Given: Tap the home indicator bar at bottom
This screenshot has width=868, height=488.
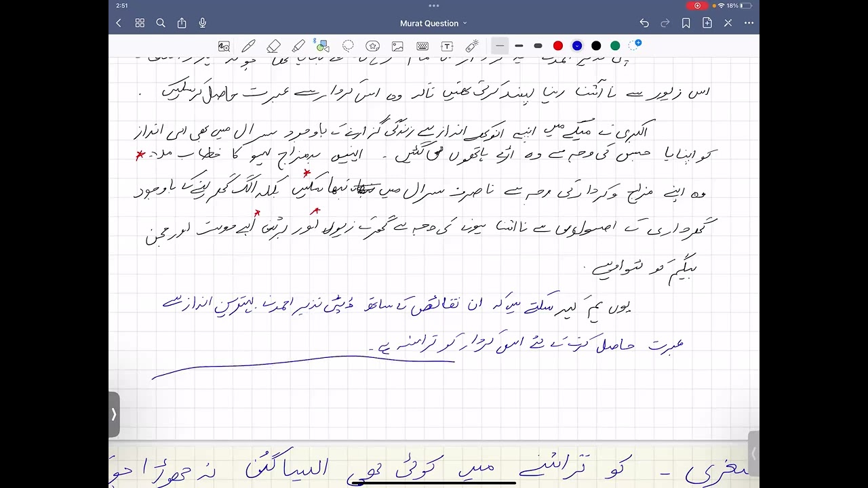Looking at the screenshot, I should 434,483.
